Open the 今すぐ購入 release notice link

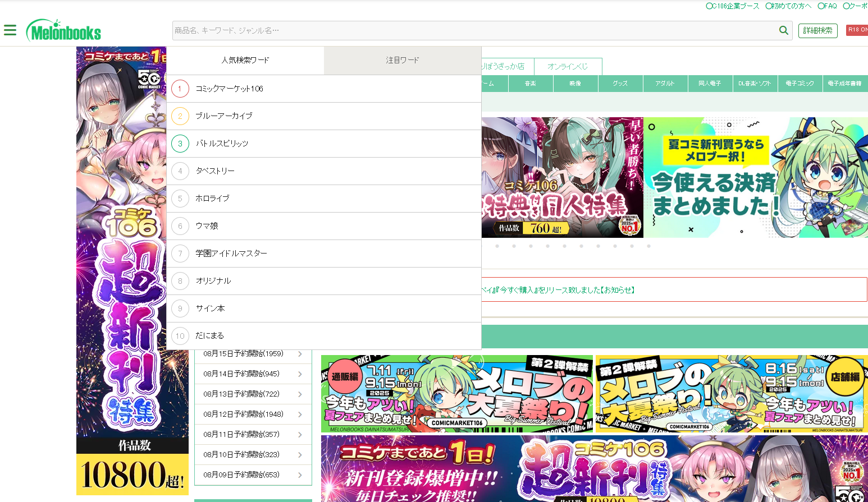click(558, 290)
